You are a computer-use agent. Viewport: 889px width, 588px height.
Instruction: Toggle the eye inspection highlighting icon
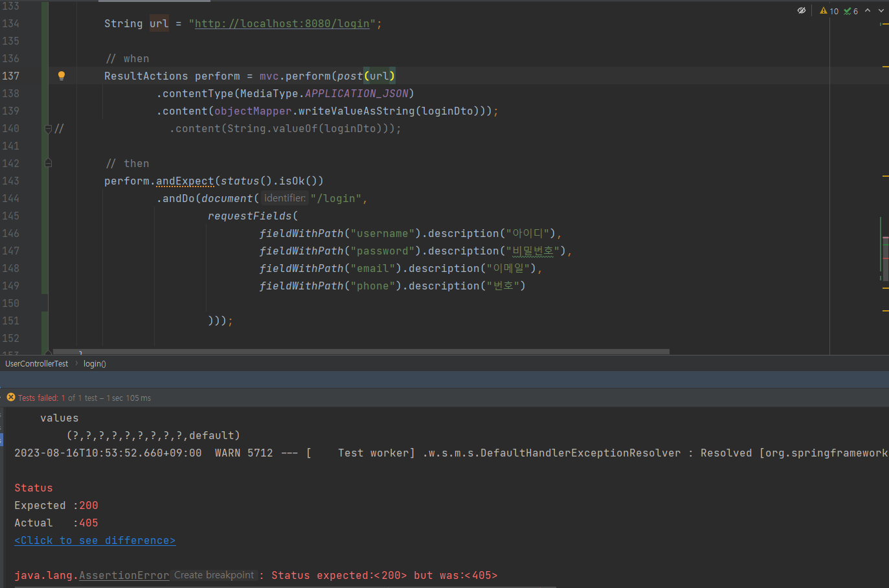[802, 10]
